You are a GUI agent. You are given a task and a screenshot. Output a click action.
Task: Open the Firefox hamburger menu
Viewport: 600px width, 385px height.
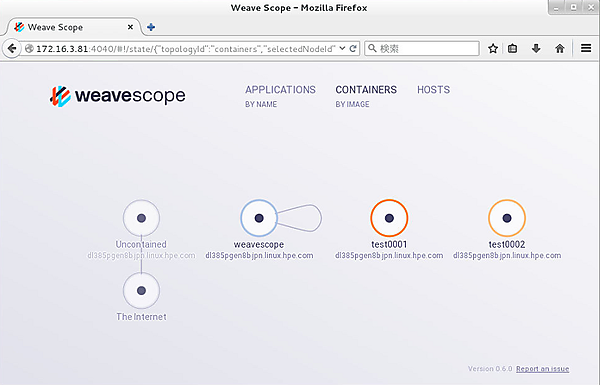[586, 49]
